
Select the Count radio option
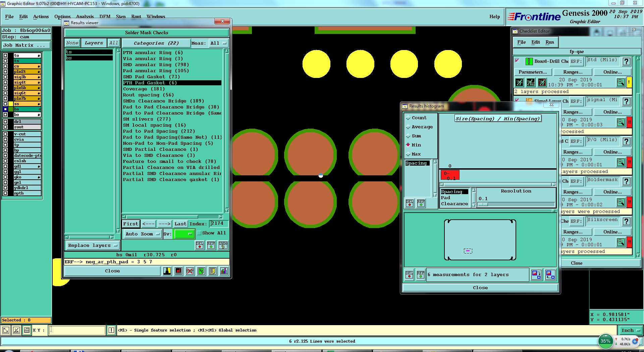408,118
